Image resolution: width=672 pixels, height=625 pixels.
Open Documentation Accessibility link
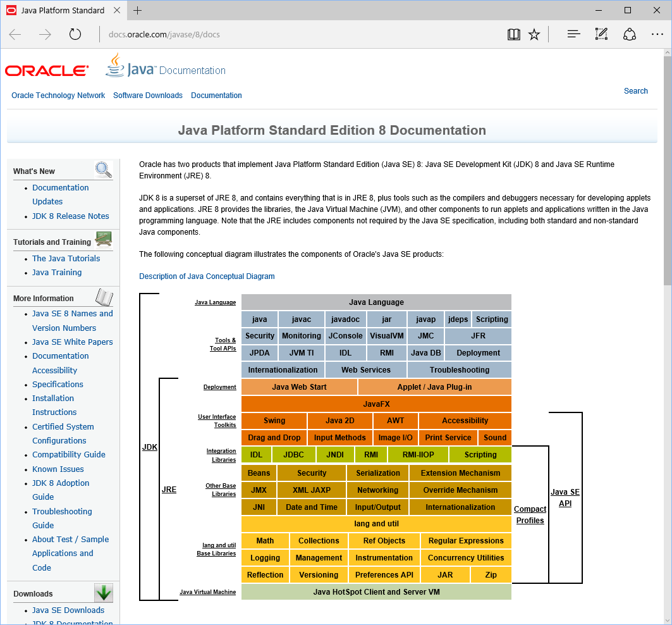click(x=61, y=363)
